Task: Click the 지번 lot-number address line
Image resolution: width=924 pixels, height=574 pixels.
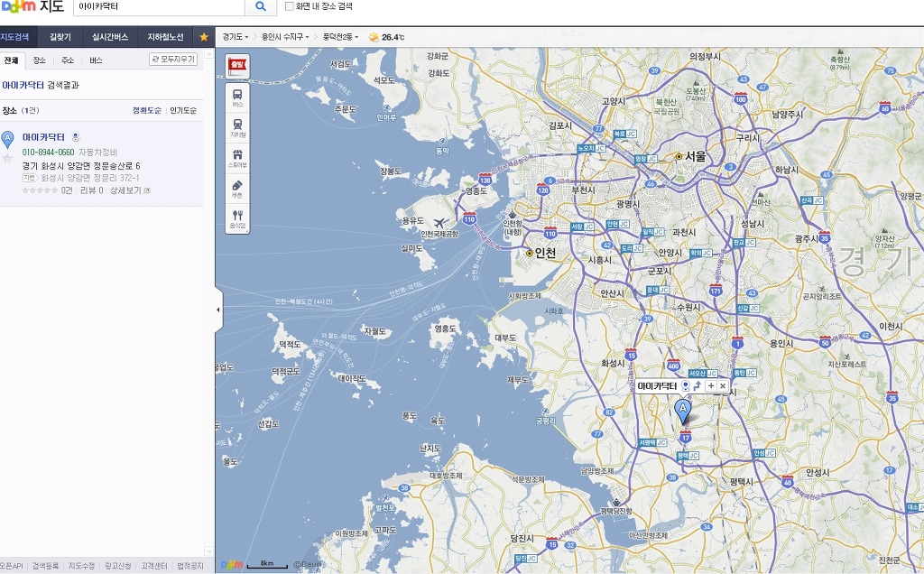Action: [x=81, y=178]
